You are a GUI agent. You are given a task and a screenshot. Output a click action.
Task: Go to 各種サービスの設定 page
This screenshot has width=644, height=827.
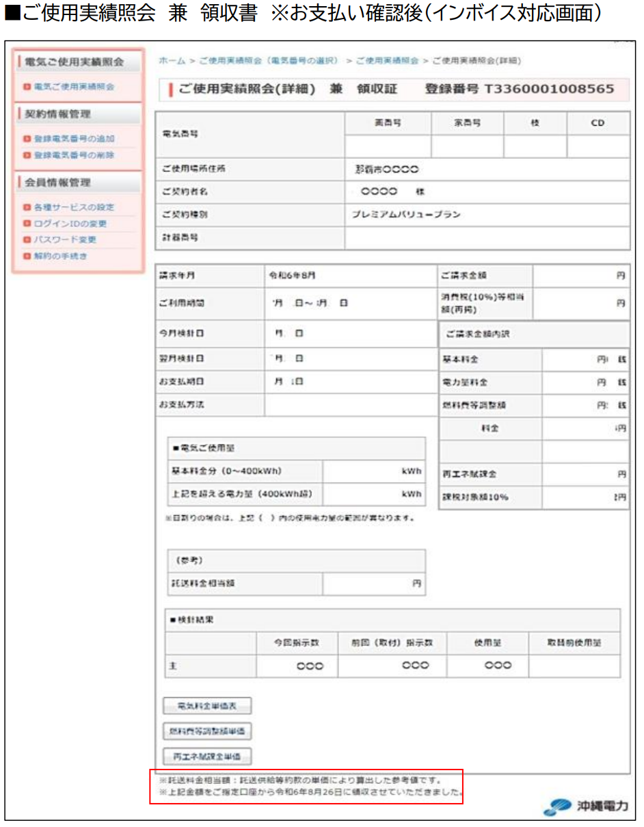74,207
